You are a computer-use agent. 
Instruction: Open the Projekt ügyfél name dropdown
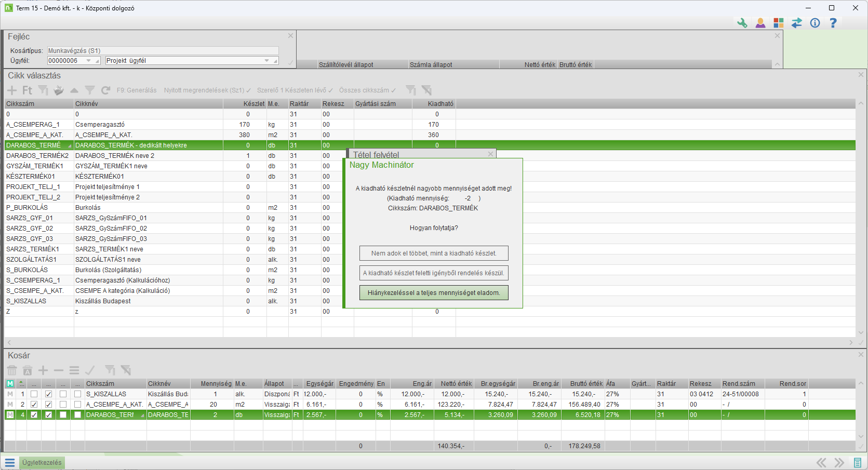click(x=267, y=61)
